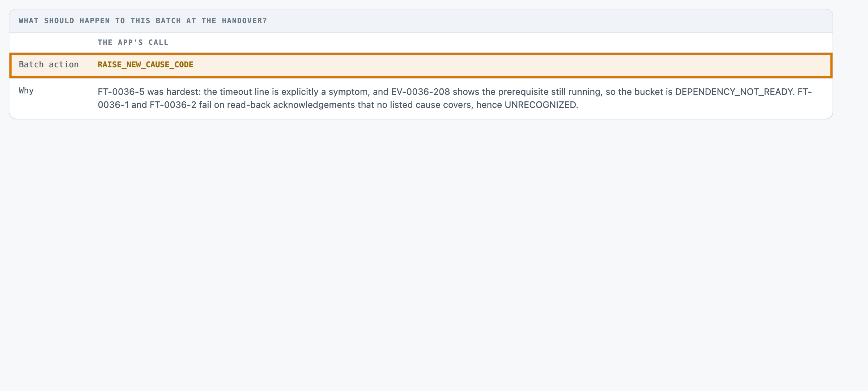This screenshot has width=868, height=391.
Task: Click the 'Batch action' row label
Action: [x=49, y=64]
